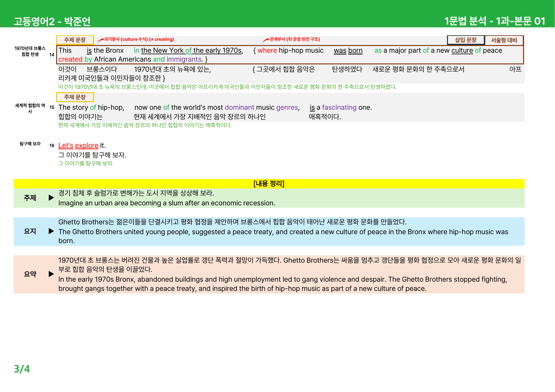Click 'Imagine an urban area becoming a slum' sentence
The height and width of the screenshot is (392, 555).
[x=167, y=203]
